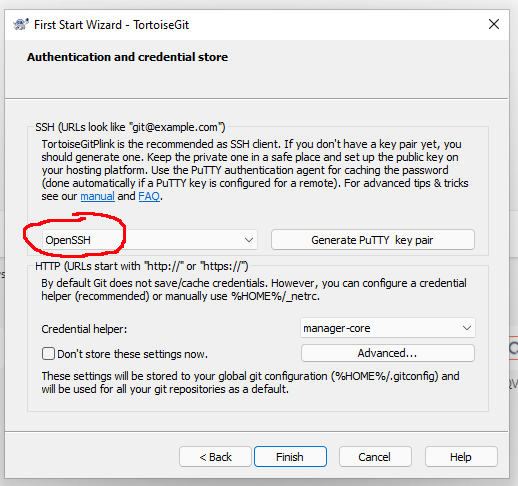Click the manager-core text field
The height and width of the screenshot is (486, 518).
point(337,328)
